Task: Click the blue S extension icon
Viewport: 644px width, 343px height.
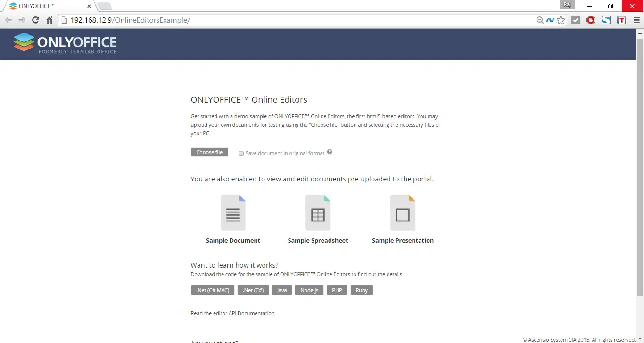Action: click(606, 20)
